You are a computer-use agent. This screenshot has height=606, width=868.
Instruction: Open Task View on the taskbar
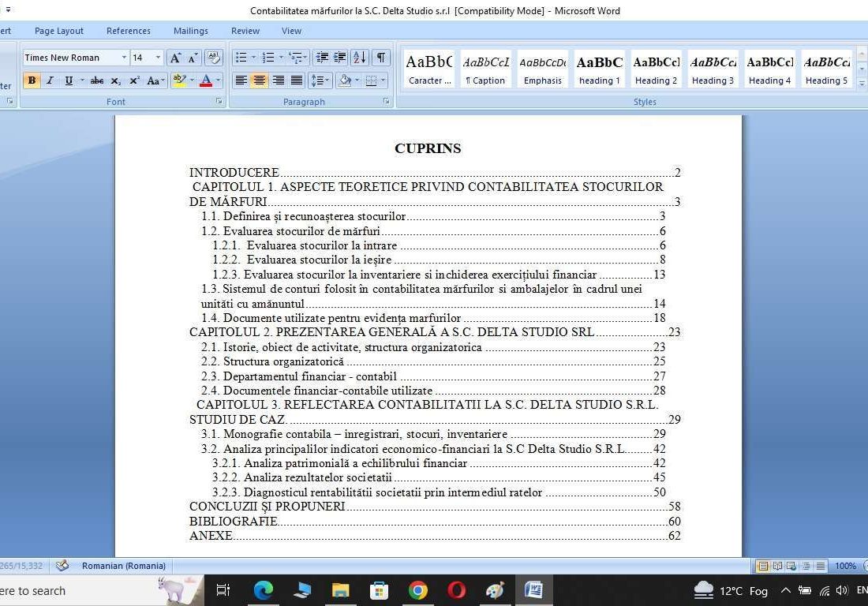(223, 590)
